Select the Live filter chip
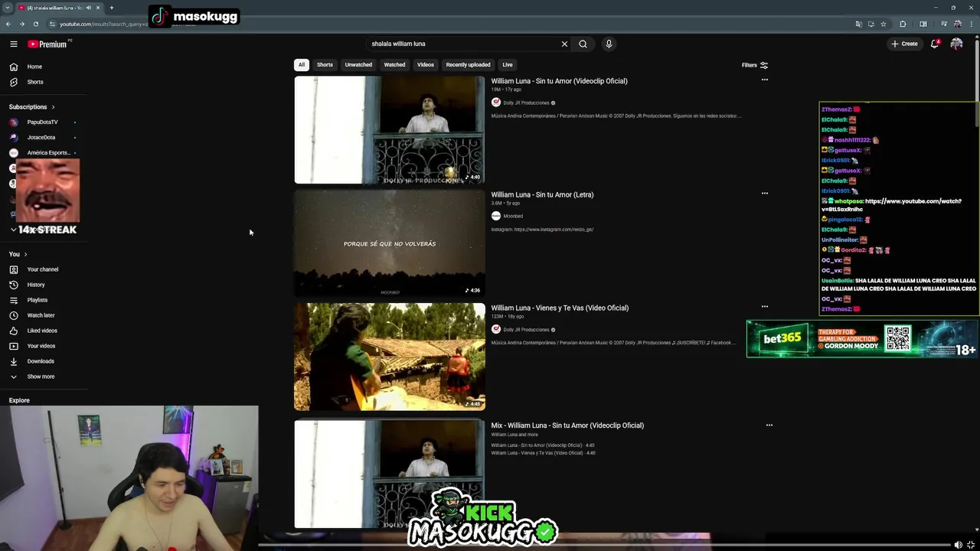 click(x=508, y=65)
